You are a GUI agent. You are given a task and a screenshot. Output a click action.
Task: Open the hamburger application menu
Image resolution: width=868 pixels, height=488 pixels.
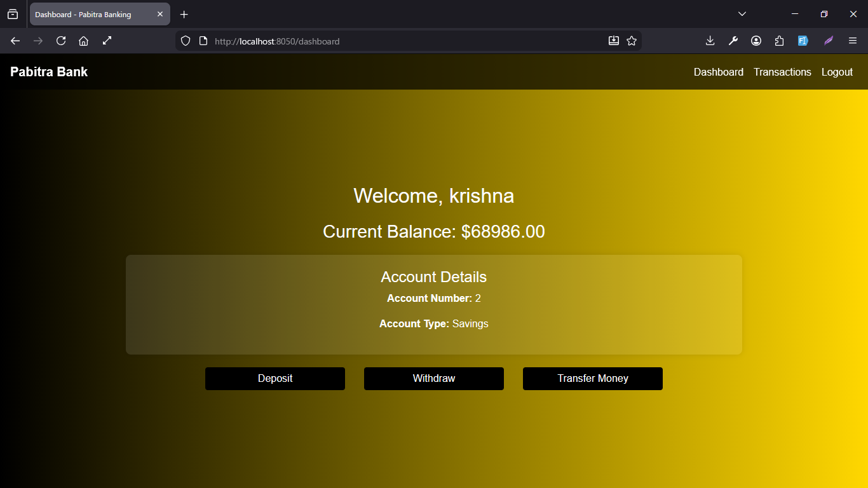(x=853, y=41)
